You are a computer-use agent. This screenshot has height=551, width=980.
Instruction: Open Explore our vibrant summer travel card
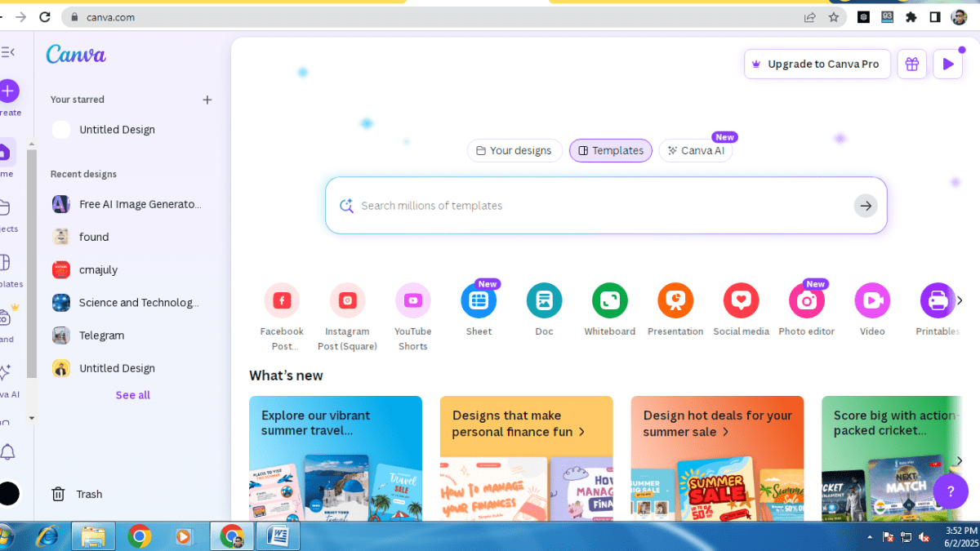(x=336, y=459)
